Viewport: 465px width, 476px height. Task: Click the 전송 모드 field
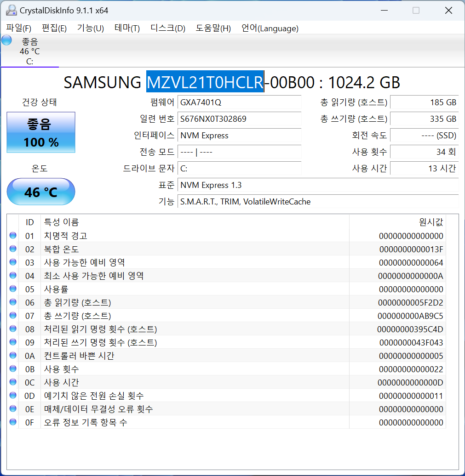click(240, 152)
